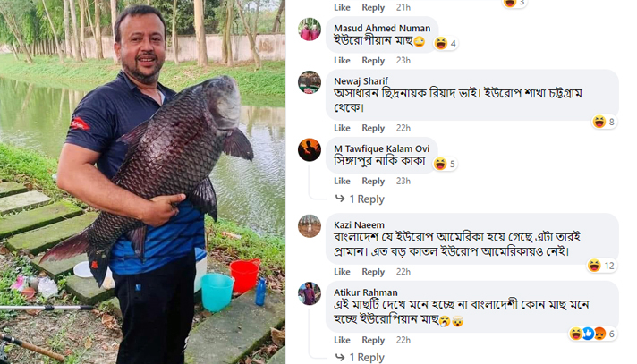Open M Tawfique Kalam Ovi's avatar
637x364 pixels.
pyautogui.click(x=310, y=149)
